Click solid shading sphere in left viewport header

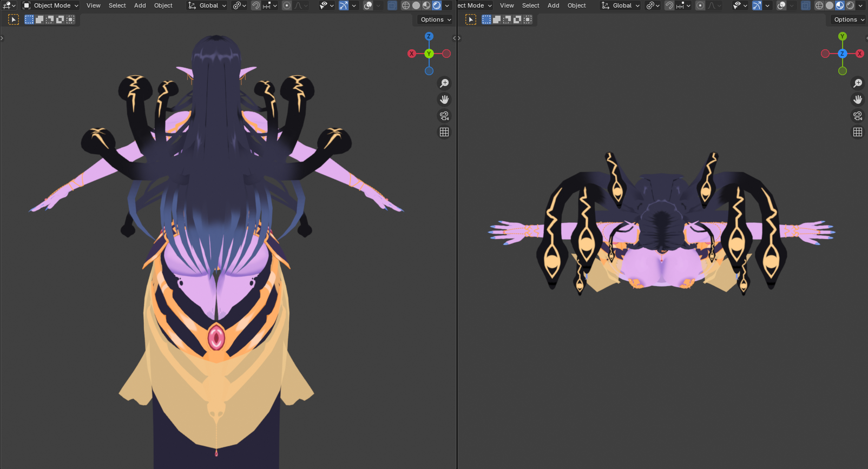coord(416,5)
